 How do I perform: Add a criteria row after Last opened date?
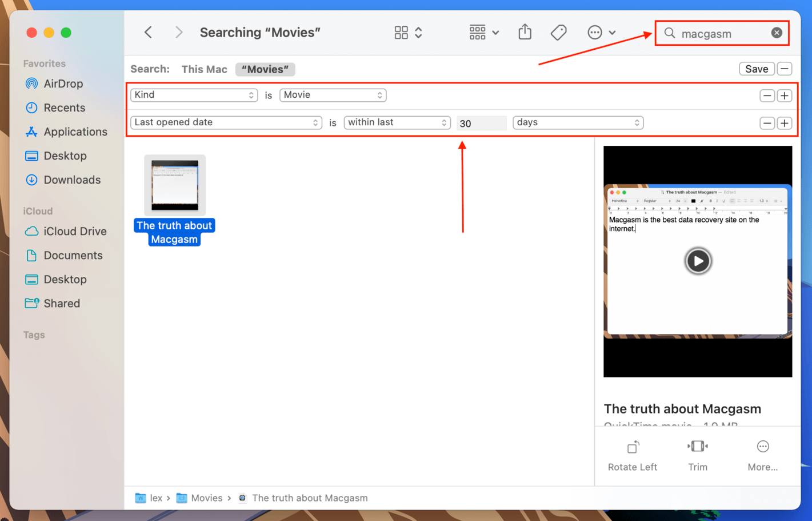(x=785, y=123)
